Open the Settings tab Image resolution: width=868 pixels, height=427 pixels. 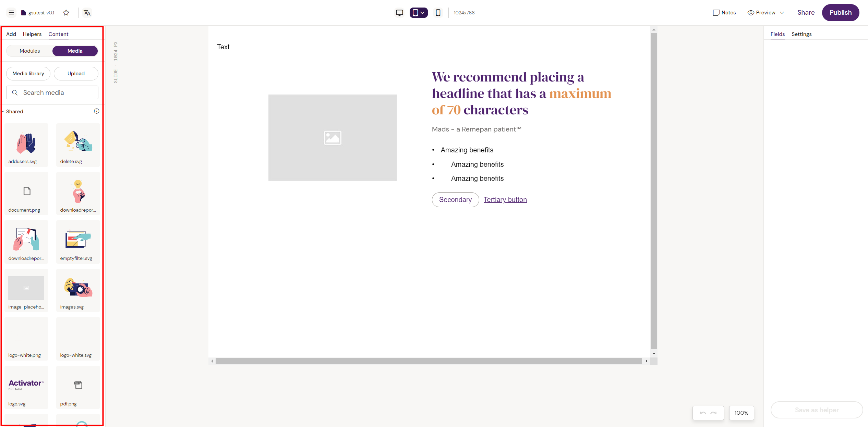point(801,34)
